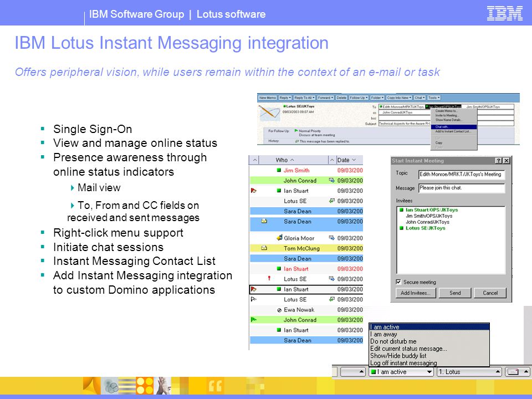Click the replied icon in the History line
The width and height of the screenshot is (532, 399).
pyautogui.click(x=297, y=141)
